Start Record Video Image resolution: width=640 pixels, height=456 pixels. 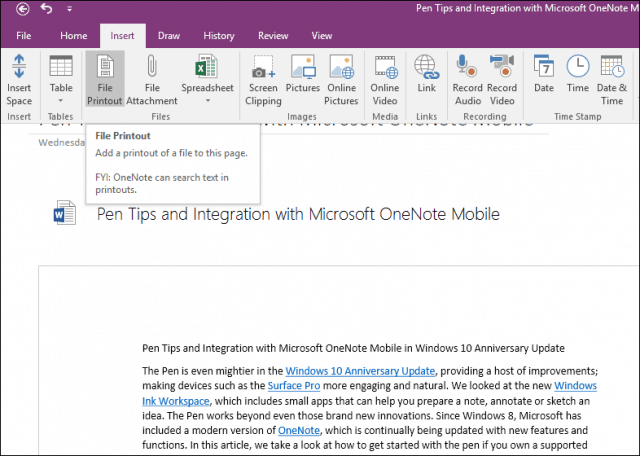pos(502,80)
